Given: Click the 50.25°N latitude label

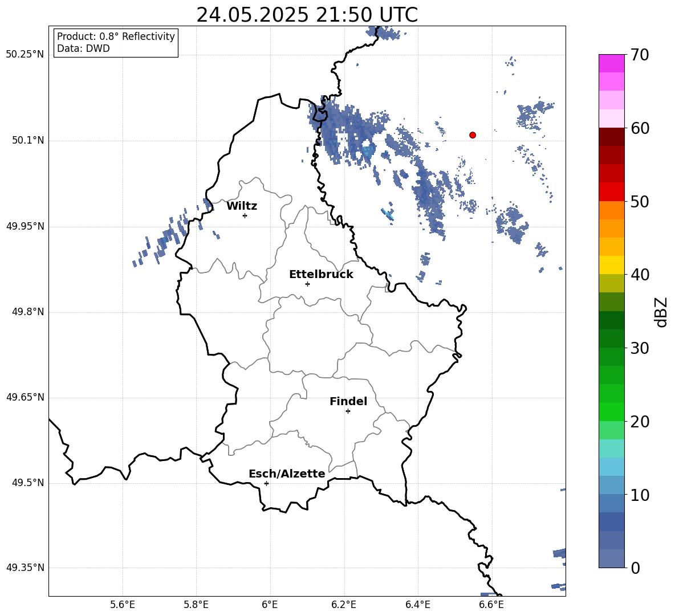Looking at the screenshot, I should pyautogui.click(x=25, y=55).
